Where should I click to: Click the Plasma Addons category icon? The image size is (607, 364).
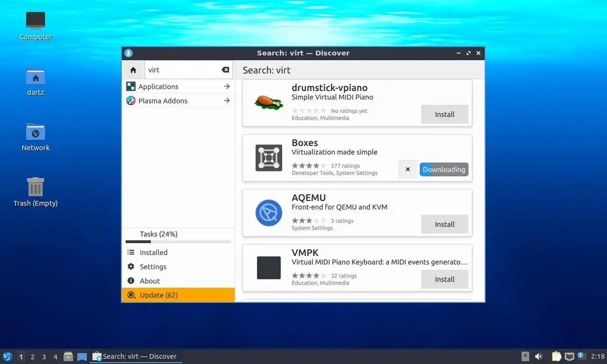(131, 100)
